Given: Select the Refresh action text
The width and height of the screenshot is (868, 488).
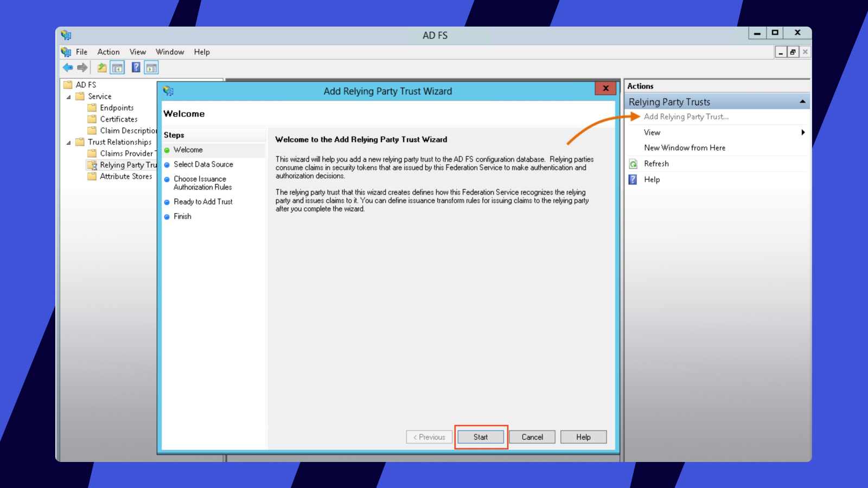Looking at the screenshot, I should click(656, 164).
